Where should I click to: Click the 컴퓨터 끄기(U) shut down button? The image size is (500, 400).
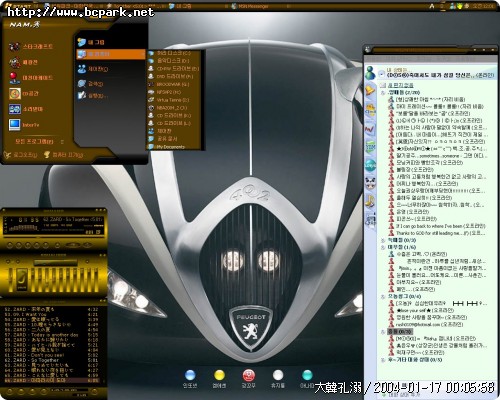coord(64,155)
